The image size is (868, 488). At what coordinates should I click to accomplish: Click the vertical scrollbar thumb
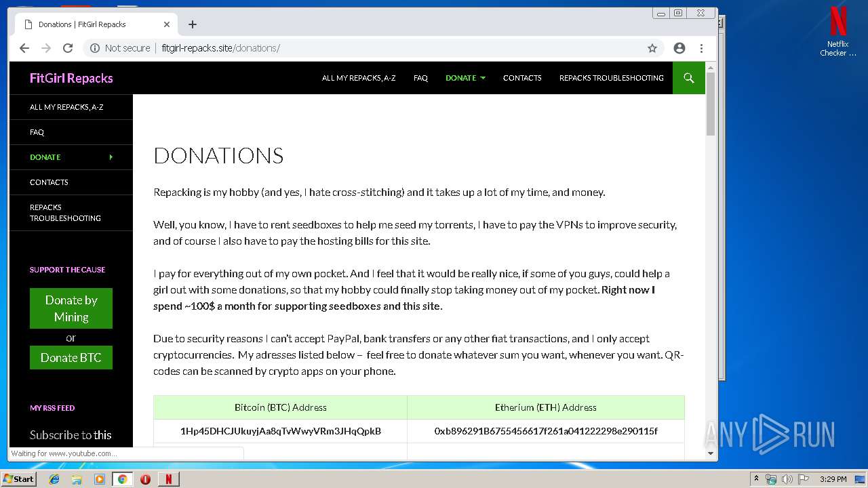coord(711,104)
